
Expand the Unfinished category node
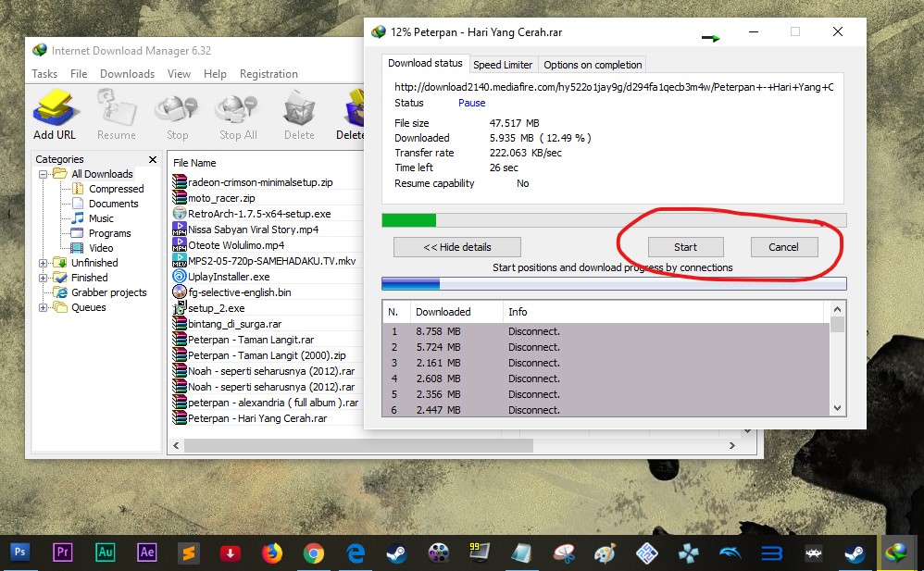[x=43, y=263]
